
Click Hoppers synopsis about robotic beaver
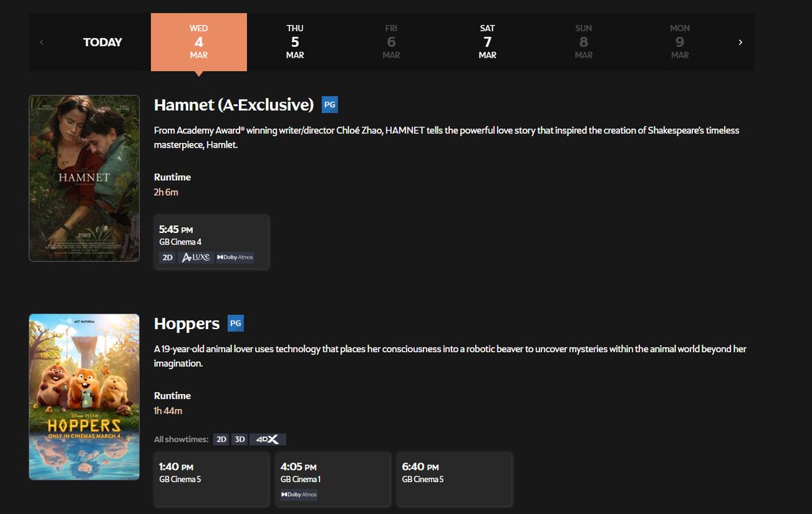pyautogui.click(x=450, y=356)
